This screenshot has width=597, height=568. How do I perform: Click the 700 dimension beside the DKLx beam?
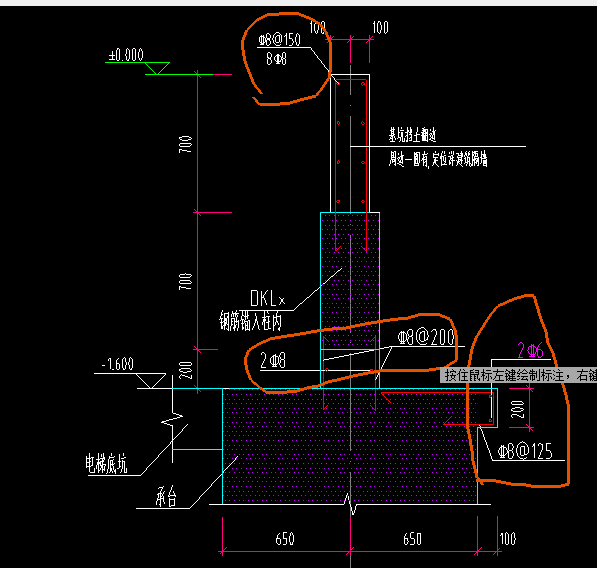[x=185, y=281]
